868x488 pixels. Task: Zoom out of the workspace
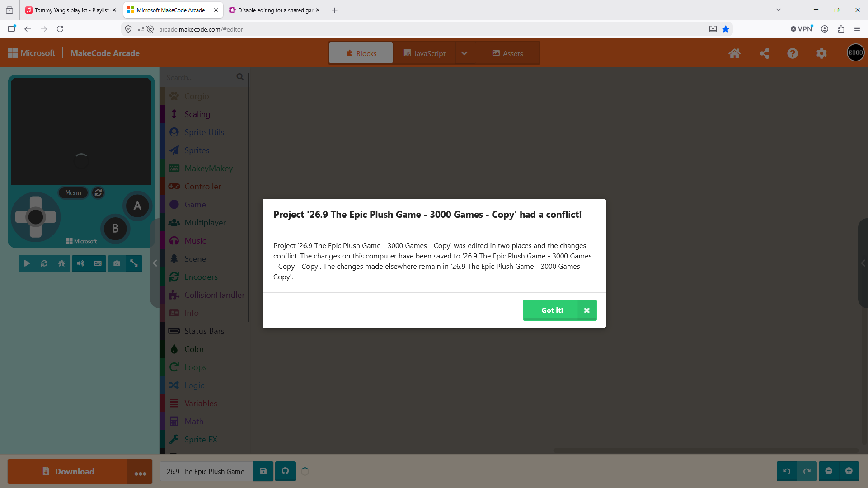pos(829,472)
